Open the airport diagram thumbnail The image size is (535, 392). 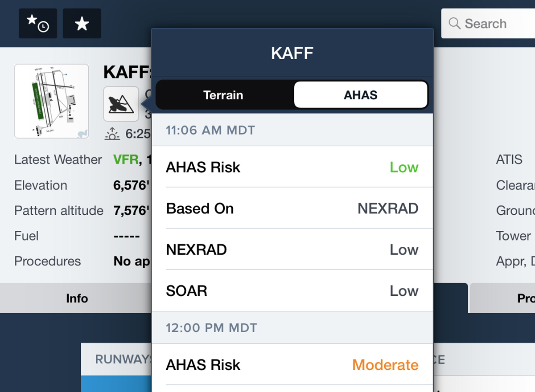[51, 101]
